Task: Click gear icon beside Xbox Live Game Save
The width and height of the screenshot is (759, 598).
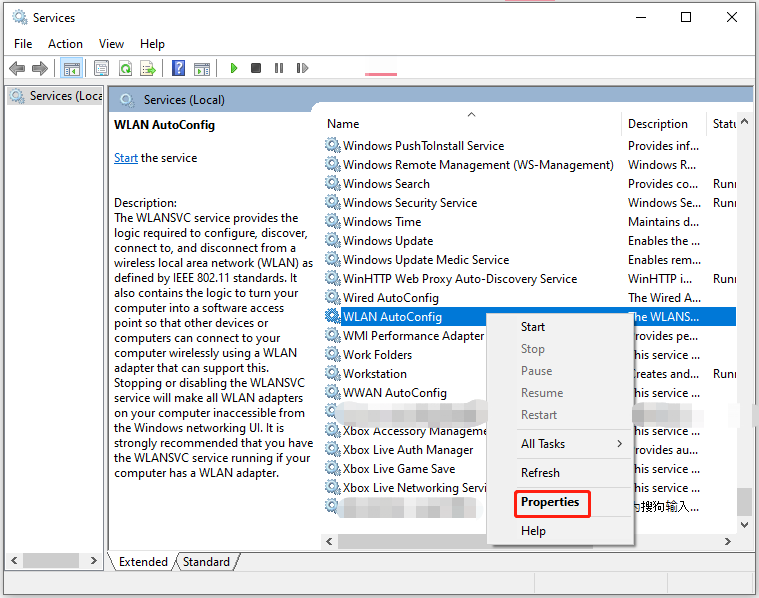Action: pyautogui.click(x=333, y=468)
